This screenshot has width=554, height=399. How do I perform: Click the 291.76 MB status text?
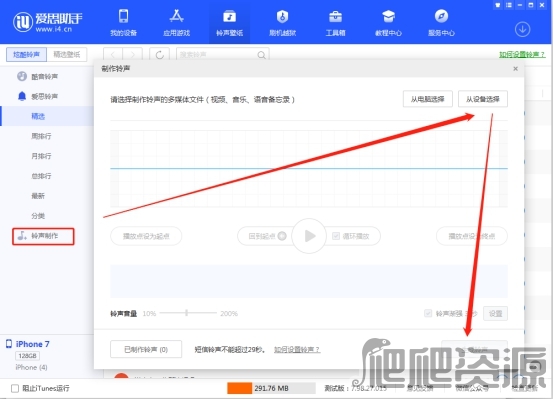[271, 388]
